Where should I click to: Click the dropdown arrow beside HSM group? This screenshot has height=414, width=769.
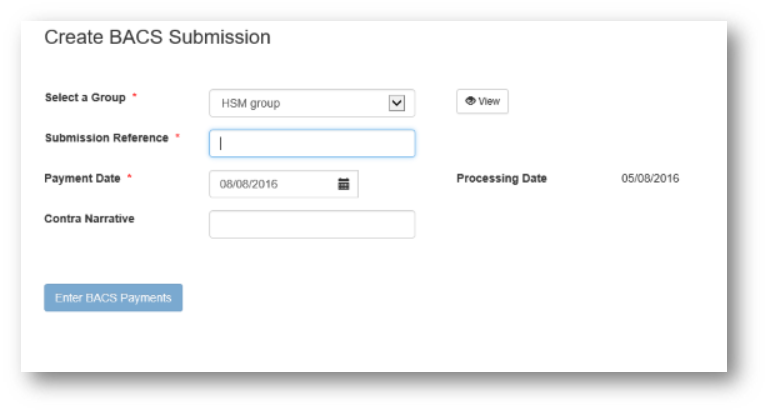tap(396, 103)
